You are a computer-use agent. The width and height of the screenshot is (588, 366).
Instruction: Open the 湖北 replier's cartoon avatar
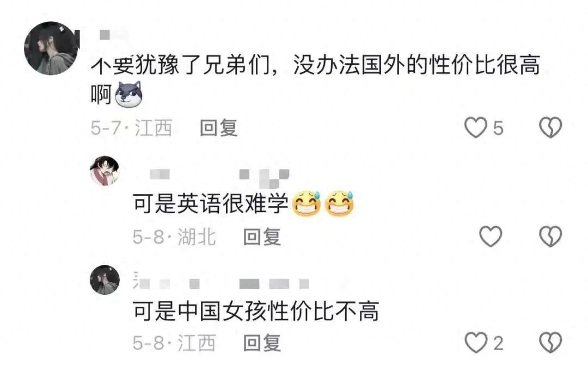(105, 171)
